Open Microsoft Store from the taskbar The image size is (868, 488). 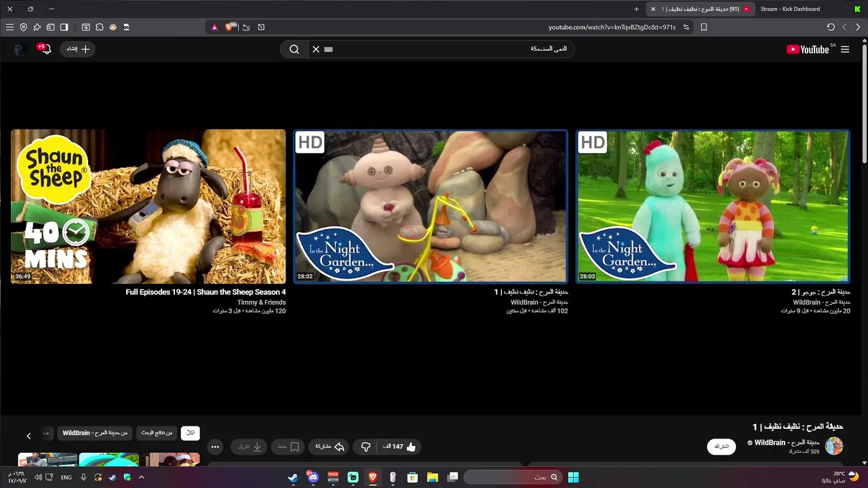point(412,477)
